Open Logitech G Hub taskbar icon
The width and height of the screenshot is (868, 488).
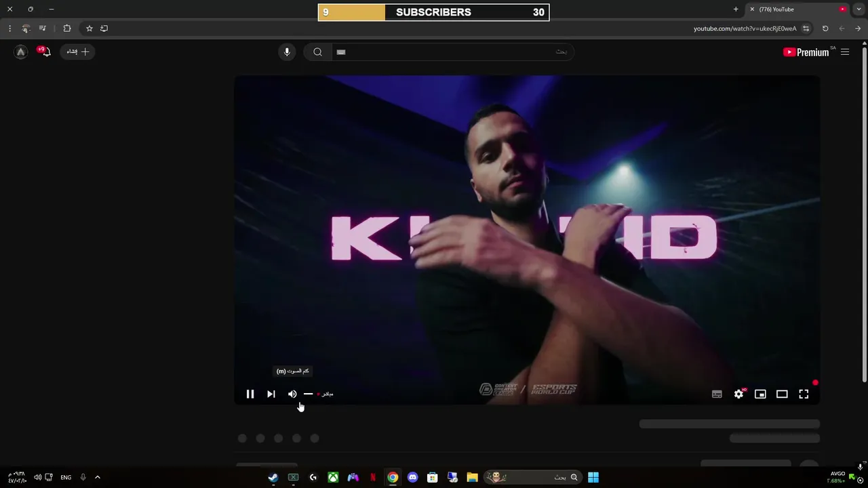click(313, 477)
